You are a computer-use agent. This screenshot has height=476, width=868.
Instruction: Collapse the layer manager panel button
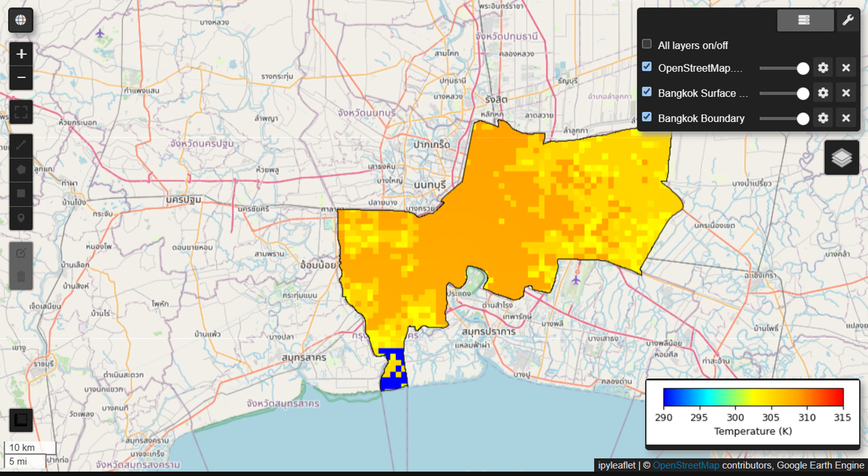point(805,20)
